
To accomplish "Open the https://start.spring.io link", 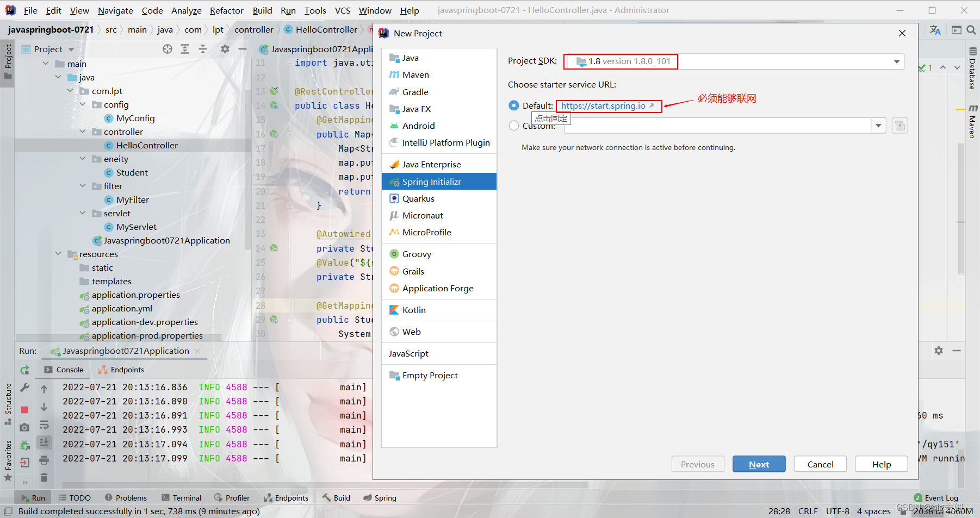I will tap(604, 105).
